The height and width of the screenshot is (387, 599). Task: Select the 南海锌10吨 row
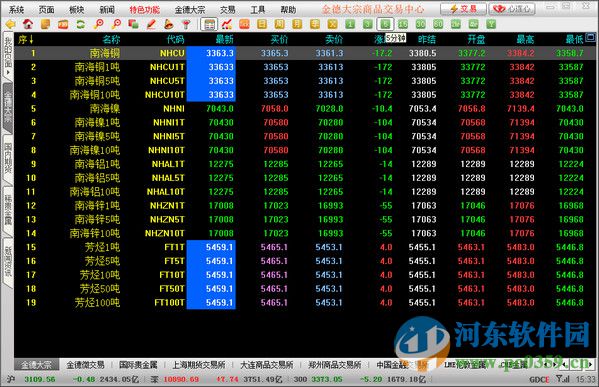coord(305,233)
